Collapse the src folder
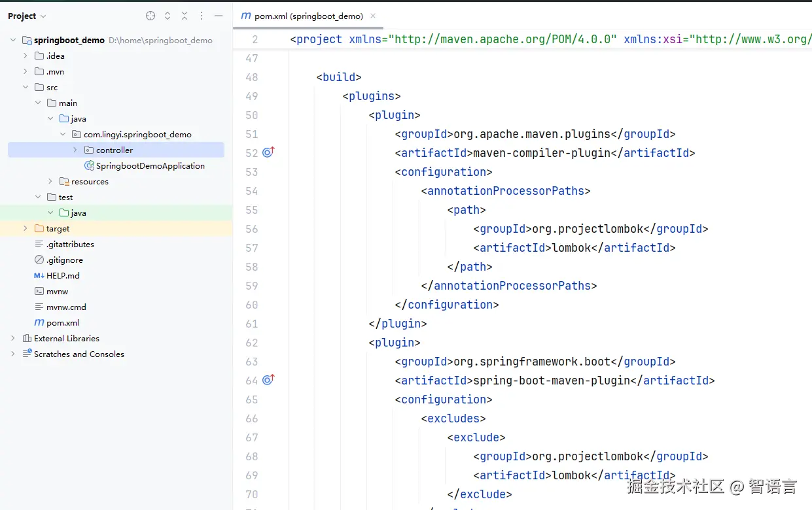 point(26,88)
